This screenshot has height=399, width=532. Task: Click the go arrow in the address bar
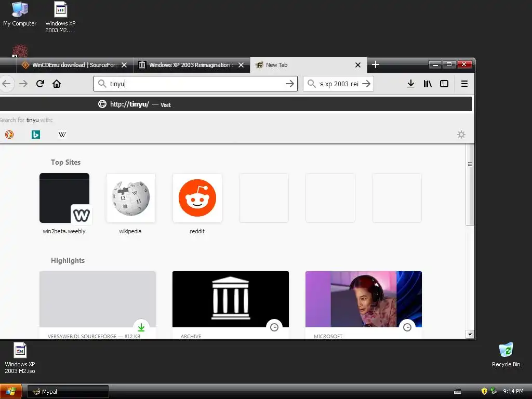point(289,84)
